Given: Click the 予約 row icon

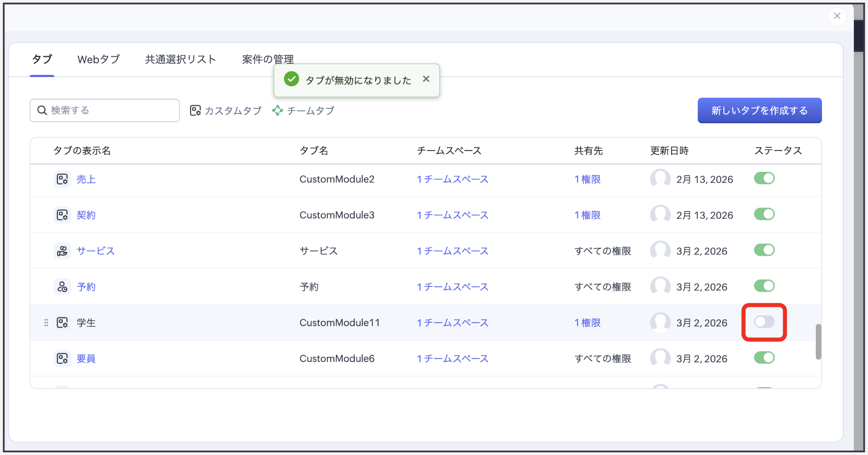Looking at the screenshot, I should click(62, 287).
